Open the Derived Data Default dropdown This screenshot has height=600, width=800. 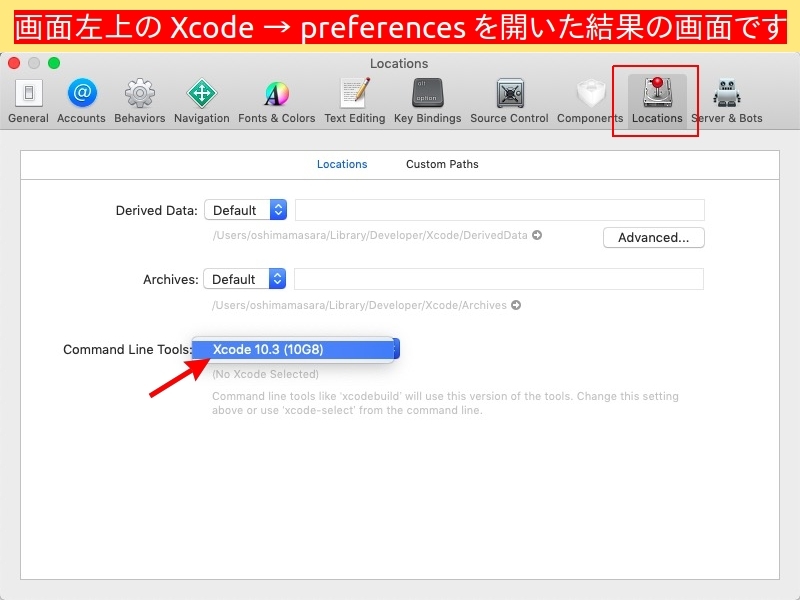pos(245,210)
